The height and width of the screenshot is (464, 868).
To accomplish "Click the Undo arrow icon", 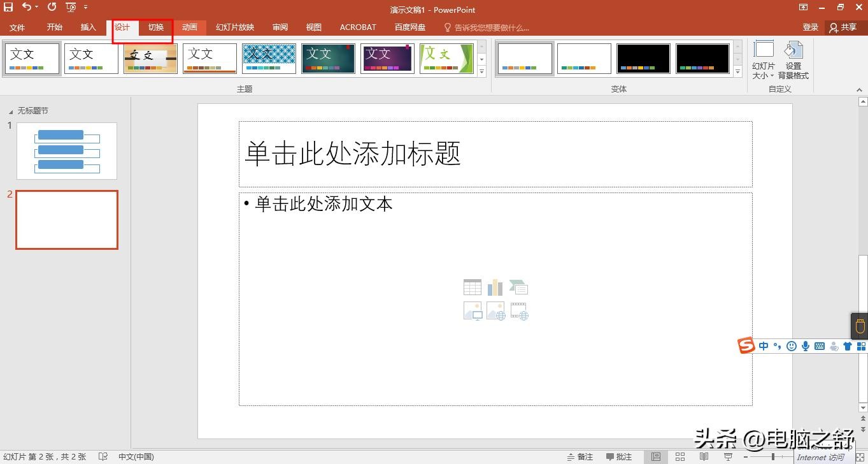I will tap(26, 7).
